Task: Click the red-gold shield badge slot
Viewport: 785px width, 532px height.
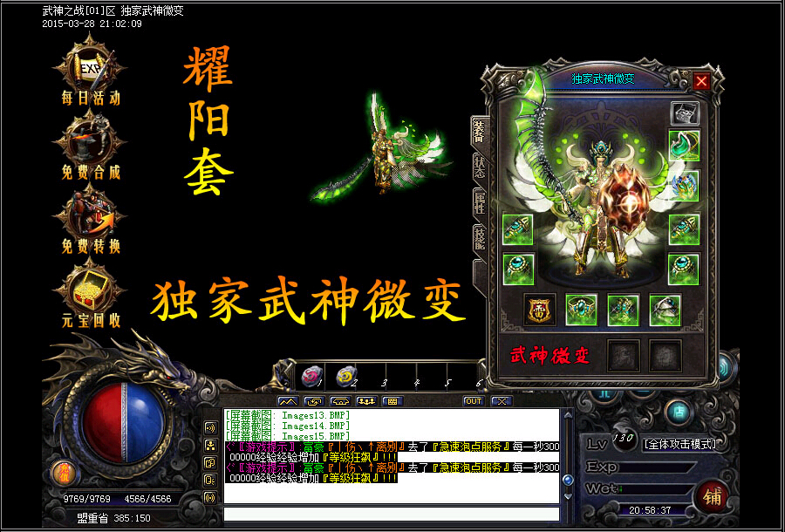Action: 540,310
